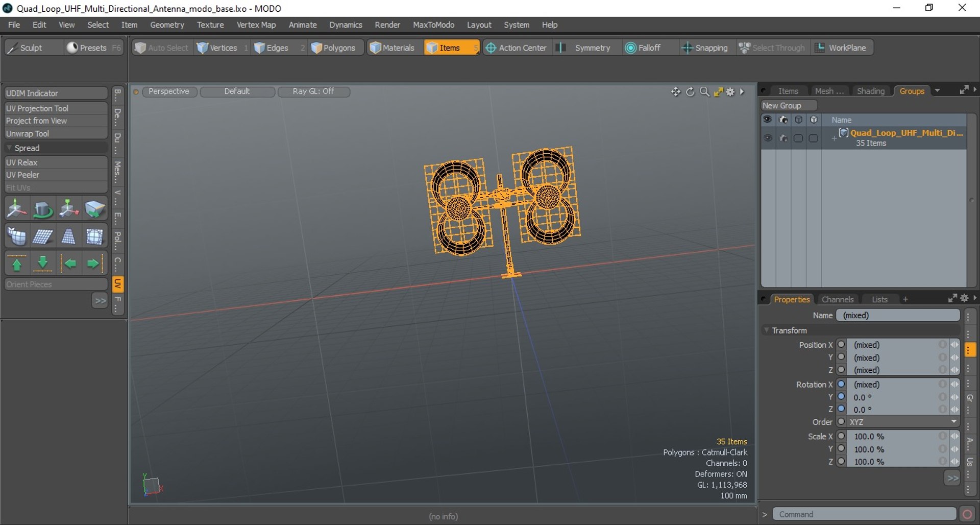Click the green right arrow icon
The image size is (980, 525).
93,264
